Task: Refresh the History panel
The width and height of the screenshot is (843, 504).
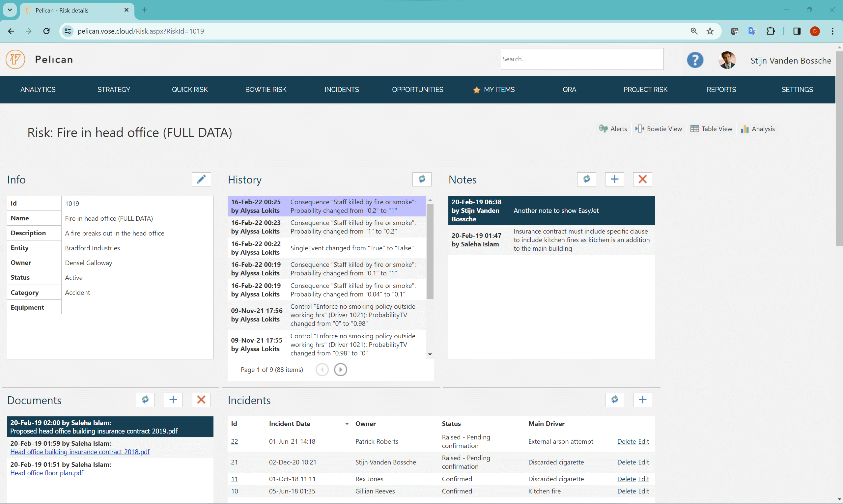Action: [x=422, y=179]
